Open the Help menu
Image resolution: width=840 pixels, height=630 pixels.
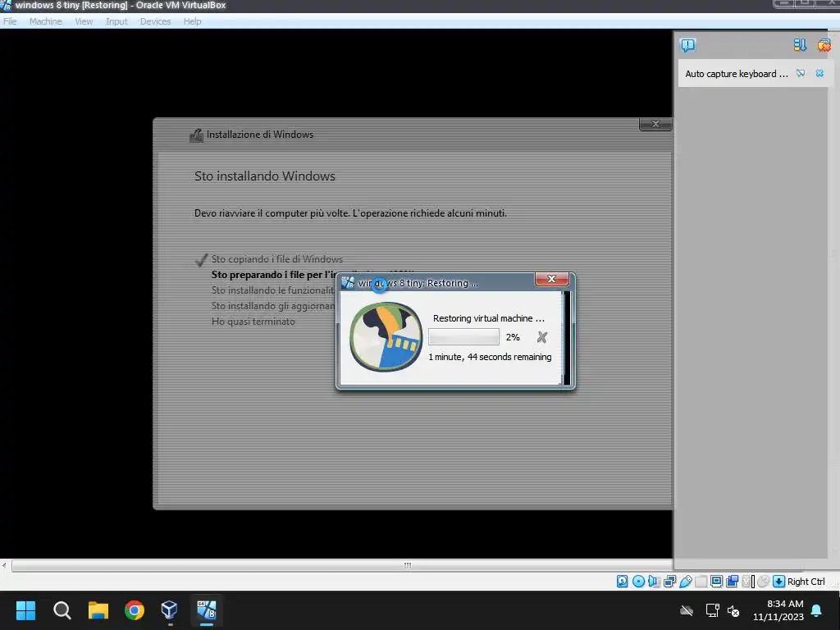(x=192, y=21)
